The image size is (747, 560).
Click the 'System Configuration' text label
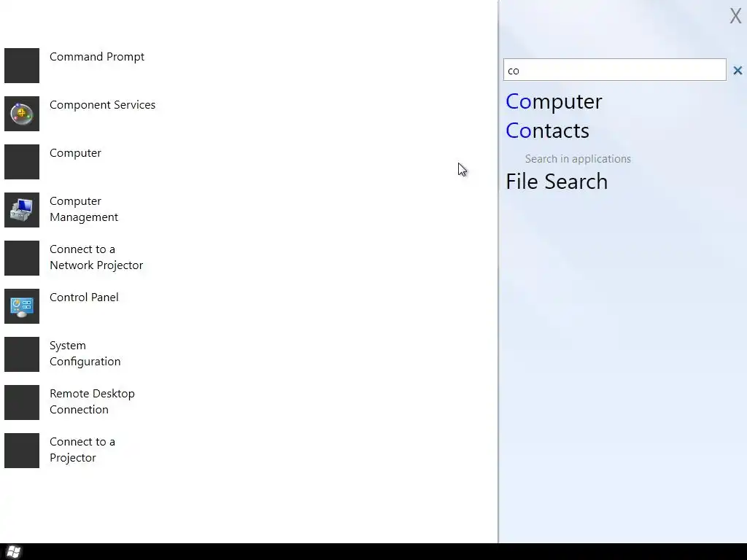(85, 354)
